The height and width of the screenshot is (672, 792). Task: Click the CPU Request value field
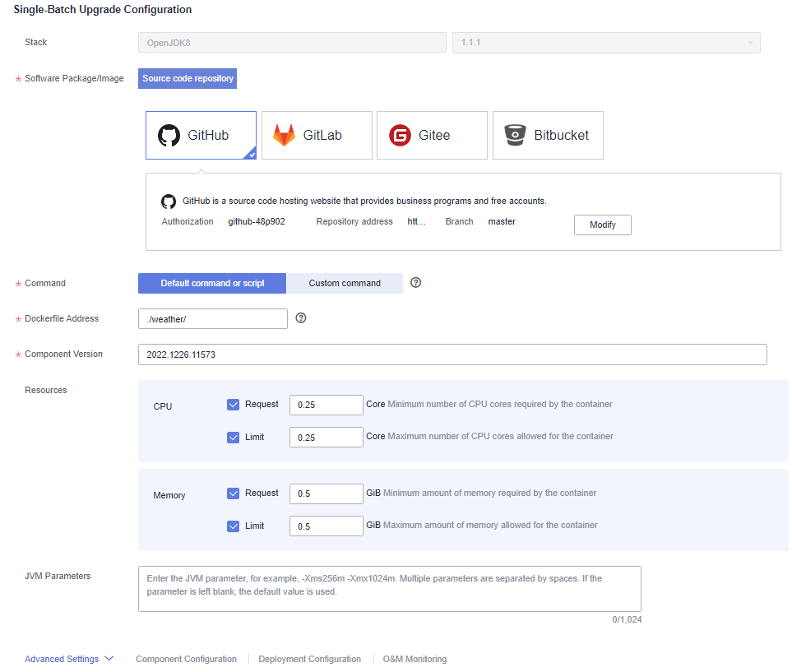327,405
